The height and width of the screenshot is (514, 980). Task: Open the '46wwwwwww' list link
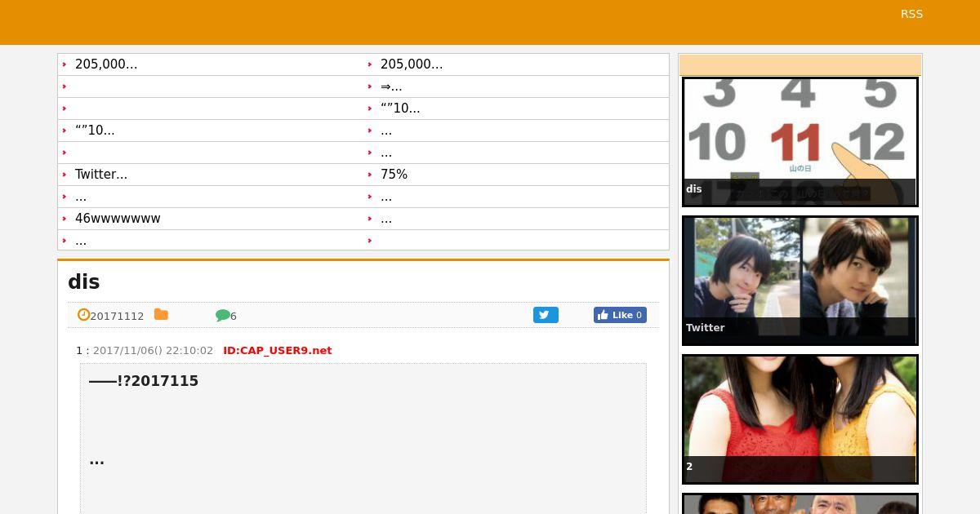tap(118, 219)
